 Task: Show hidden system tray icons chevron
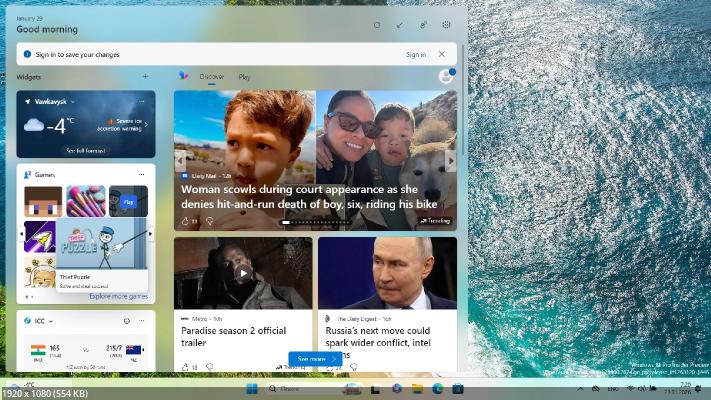tap(580, 388)
